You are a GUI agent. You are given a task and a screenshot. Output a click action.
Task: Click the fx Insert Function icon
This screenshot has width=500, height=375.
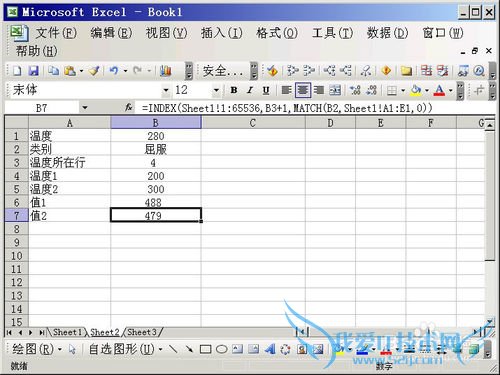129,107
